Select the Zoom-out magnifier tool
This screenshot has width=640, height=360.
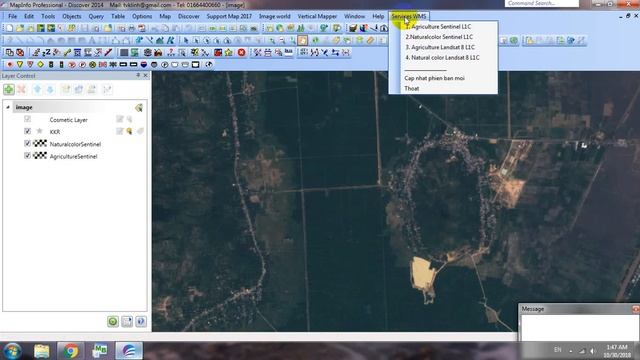[282, 40]
